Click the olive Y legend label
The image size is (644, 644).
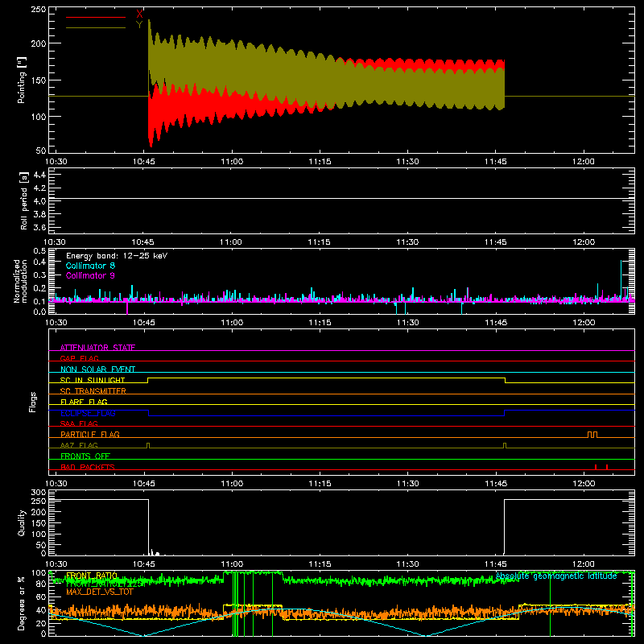139,25
